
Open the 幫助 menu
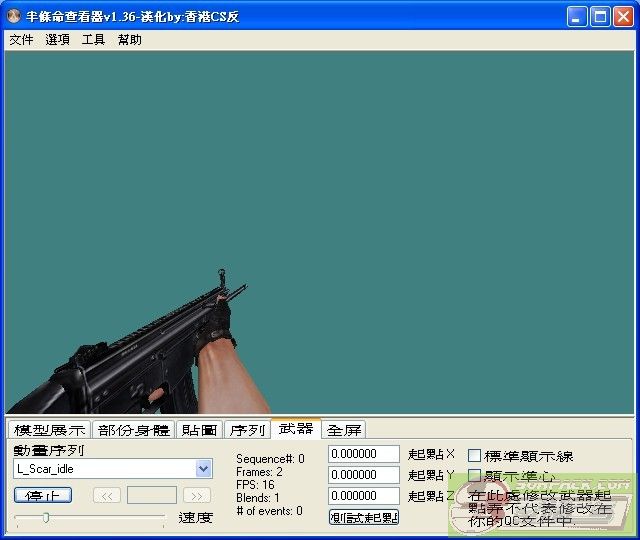click(x=130, y=40)
